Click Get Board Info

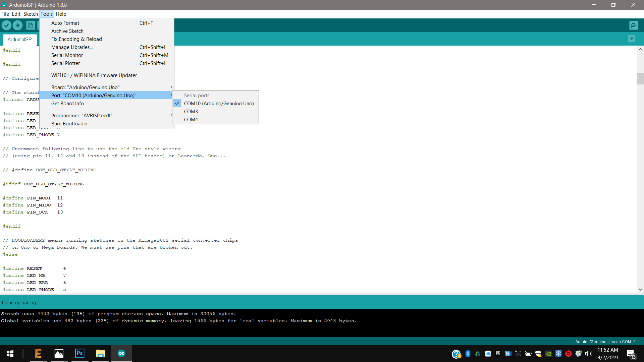(x=67, y=104)
